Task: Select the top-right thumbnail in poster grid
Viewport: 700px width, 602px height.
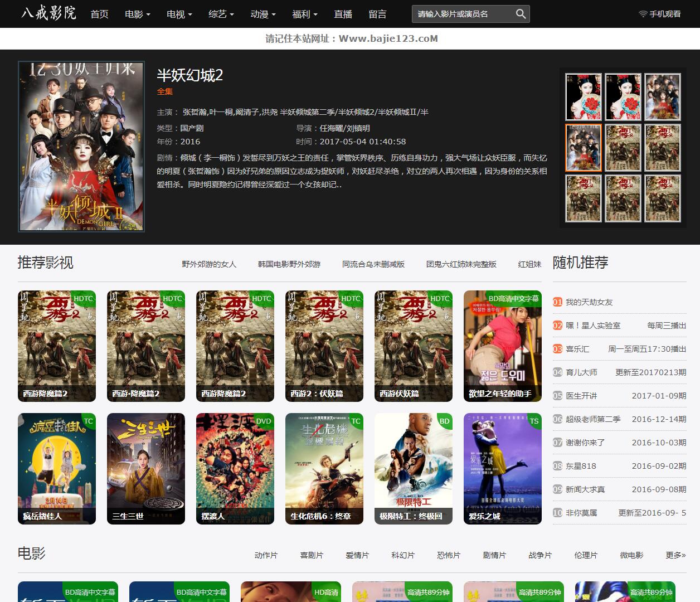Action: pyautogui.click(x=663, y=97)
